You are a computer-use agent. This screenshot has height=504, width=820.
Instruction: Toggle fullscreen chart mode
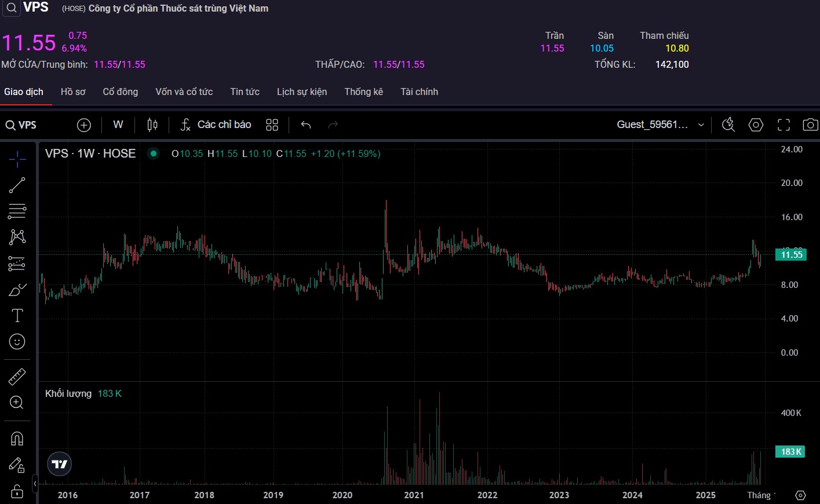click(x=783, y=125)
